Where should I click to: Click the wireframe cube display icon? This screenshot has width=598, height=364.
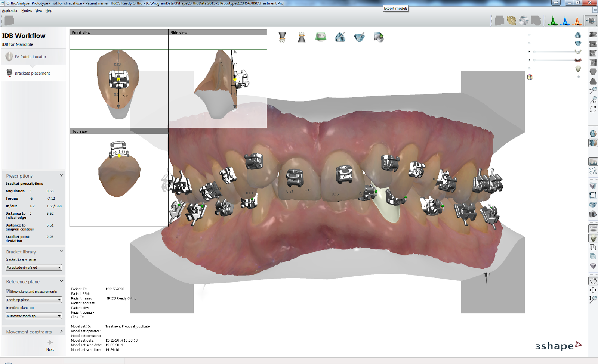(593, 247)
